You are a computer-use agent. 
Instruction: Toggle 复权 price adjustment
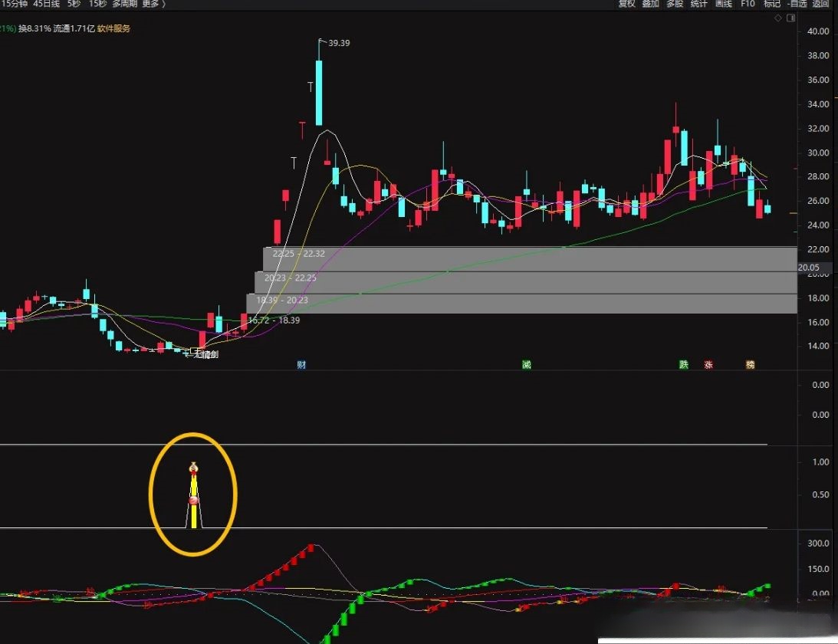click(626, 4)
